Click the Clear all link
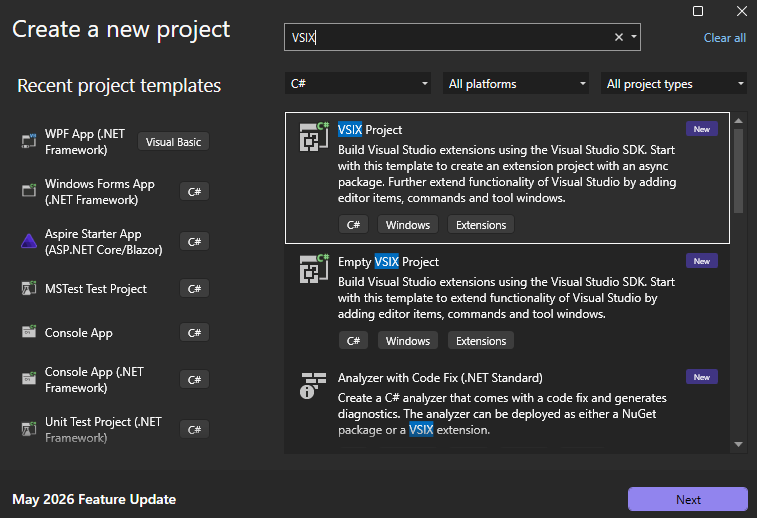Screen dimensions: 757x518 click(x=724, y=38)
